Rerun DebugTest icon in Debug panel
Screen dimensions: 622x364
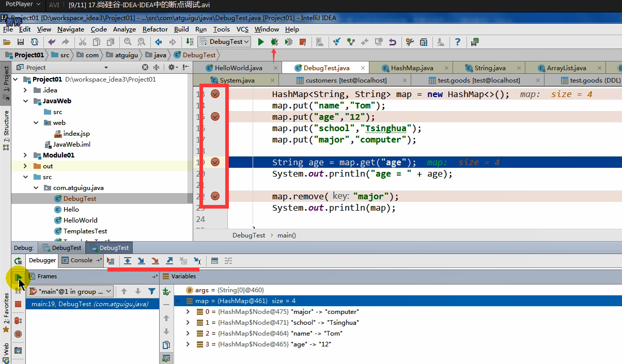pos(18,261)
